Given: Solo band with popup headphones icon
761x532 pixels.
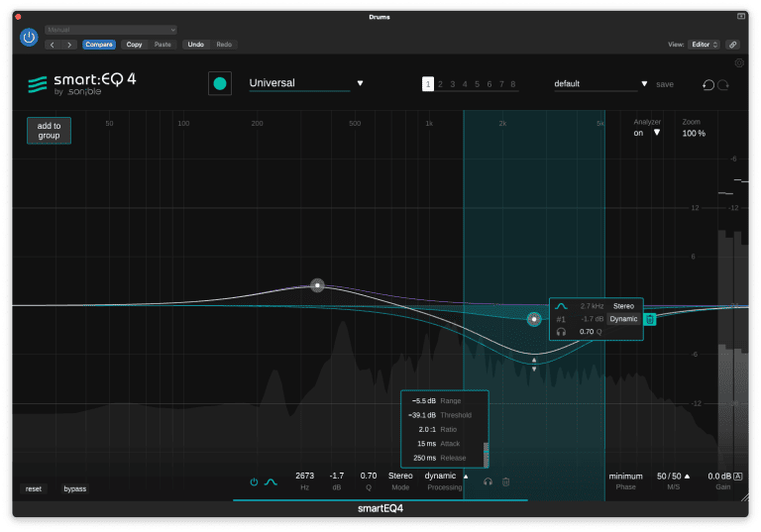Looking at the screenshot, I should (x=561, y=332).
